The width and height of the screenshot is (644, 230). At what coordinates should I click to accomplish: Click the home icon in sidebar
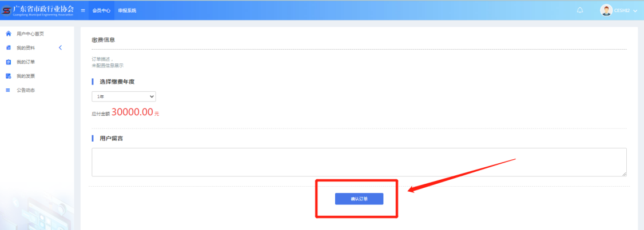[x=8, y=34]
